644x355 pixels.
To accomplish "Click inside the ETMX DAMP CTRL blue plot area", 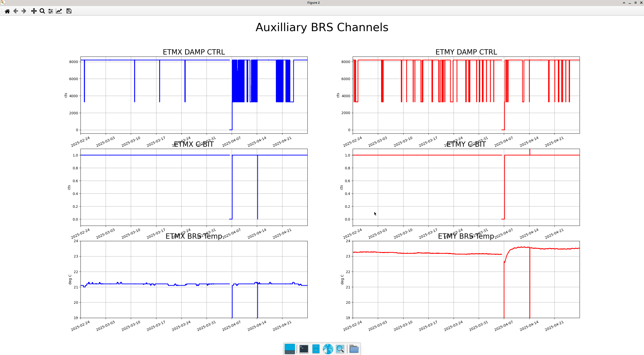I will [x=194, y=95].
